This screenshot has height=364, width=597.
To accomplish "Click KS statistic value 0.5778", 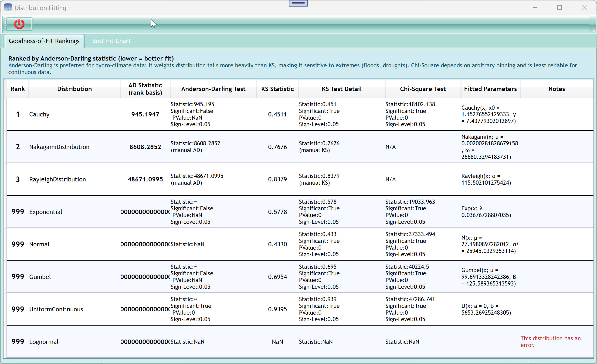I will (277, 212).
